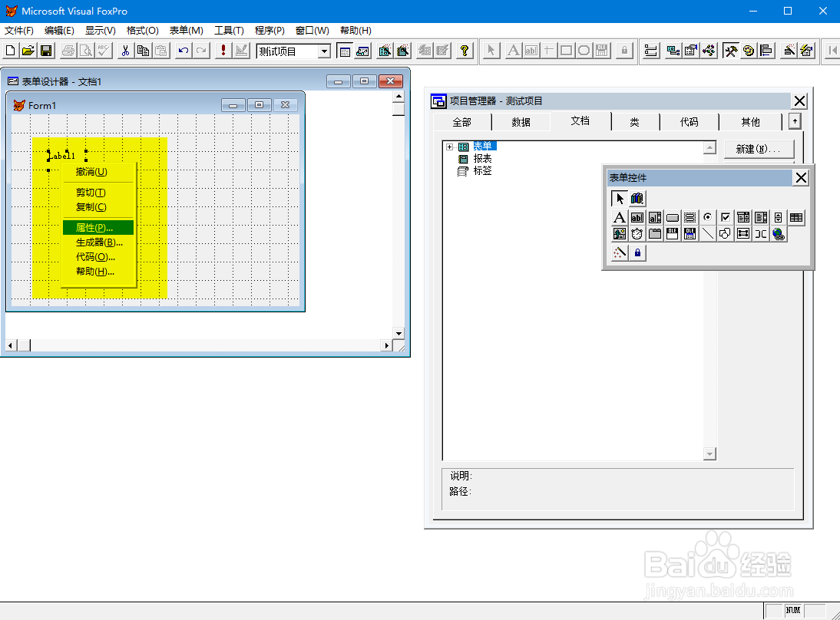Click the Data Environment toolbar icon

673,51
